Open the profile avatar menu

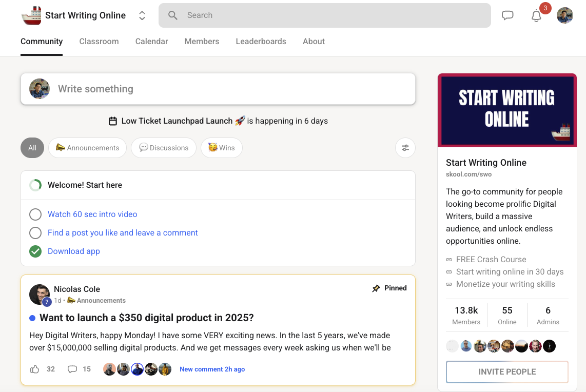[564, 15]
